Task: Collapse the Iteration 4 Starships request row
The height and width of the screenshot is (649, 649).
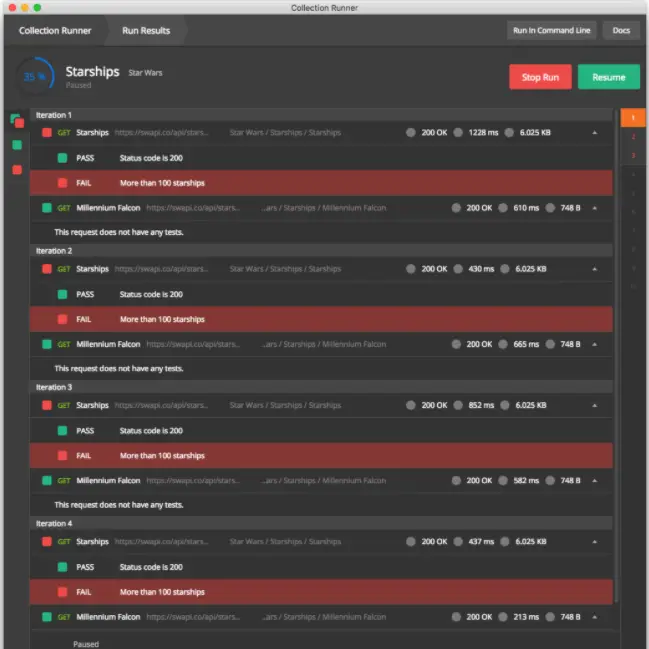Action: [595, 542]
